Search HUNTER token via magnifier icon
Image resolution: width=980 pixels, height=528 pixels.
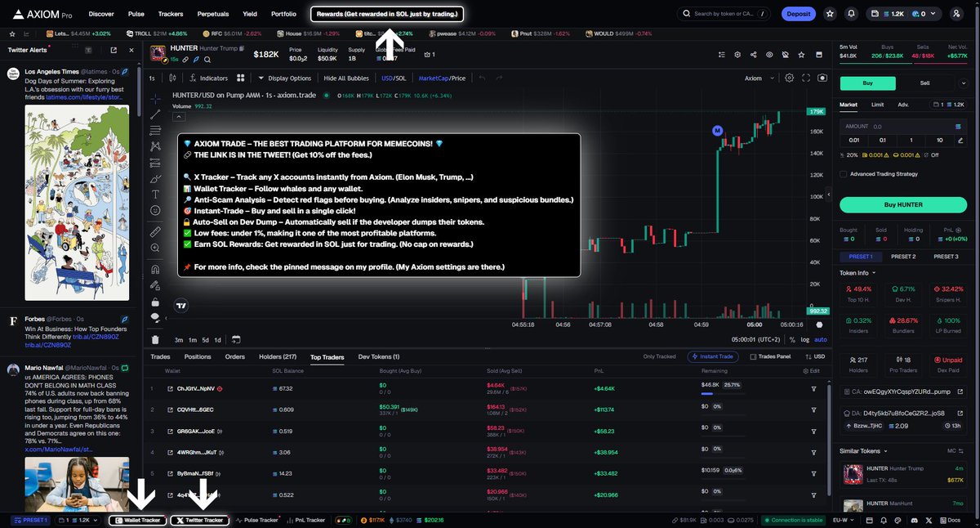[207, 60]
